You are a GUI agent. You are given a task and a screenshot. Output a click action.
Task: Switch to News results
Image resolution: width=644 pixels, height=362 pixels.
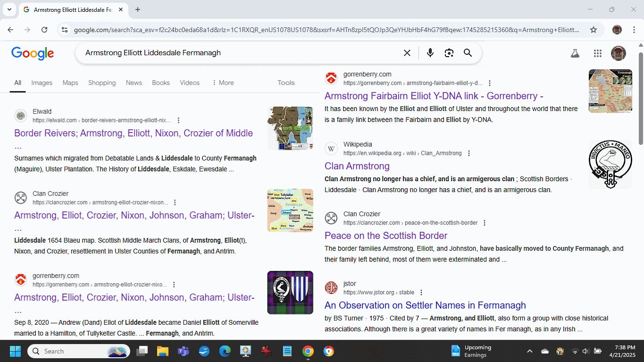click(x=134, y=83)
